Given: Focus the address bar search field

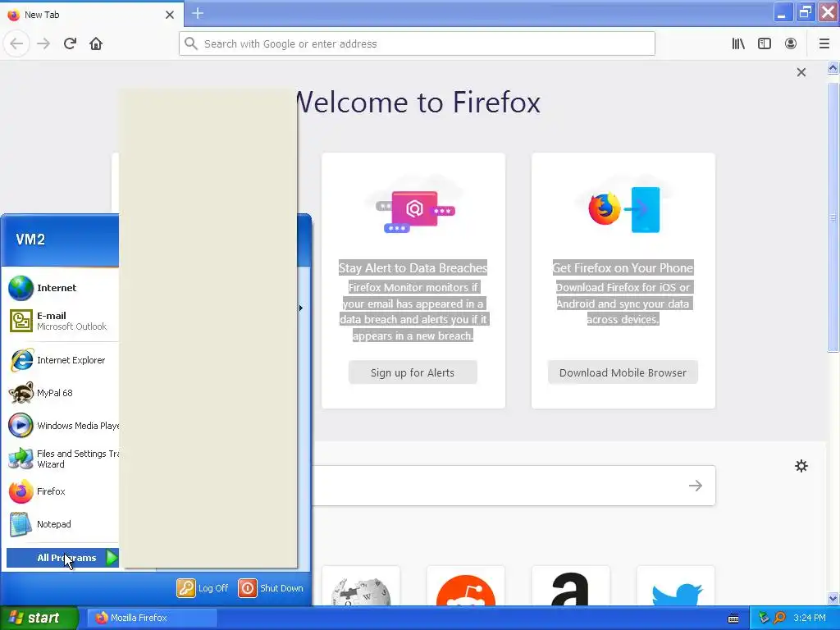Looking at the screenshot, I should (x=417, y=43).
